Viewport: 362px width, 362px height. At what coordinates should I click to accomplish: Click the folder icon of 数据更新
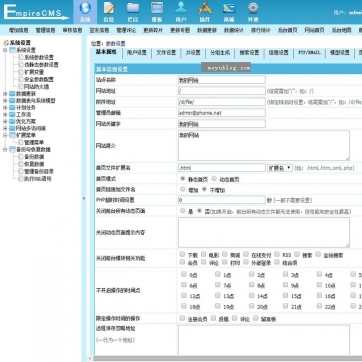pos(12,94)
